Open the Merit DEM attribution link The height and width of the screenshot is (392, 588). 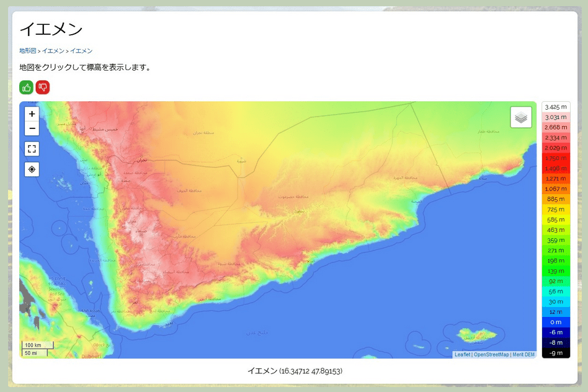[523, 355]
